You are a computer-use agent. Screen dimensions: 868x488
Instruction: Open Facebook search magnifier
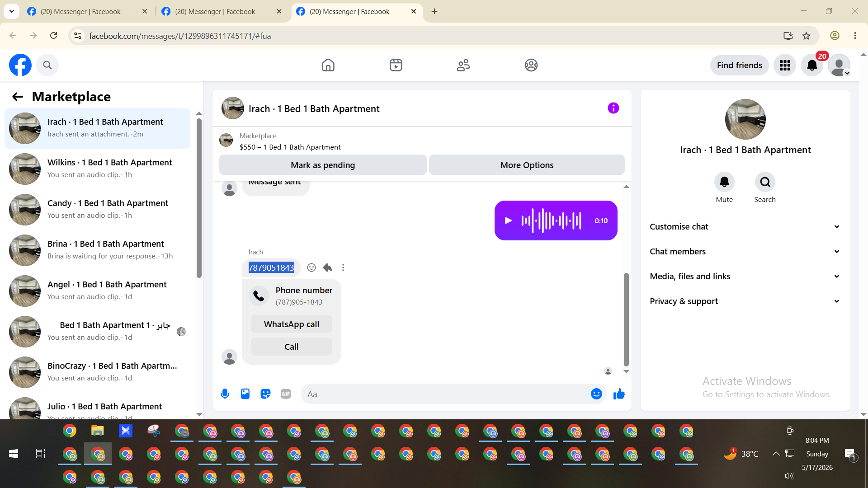(47, 65)
